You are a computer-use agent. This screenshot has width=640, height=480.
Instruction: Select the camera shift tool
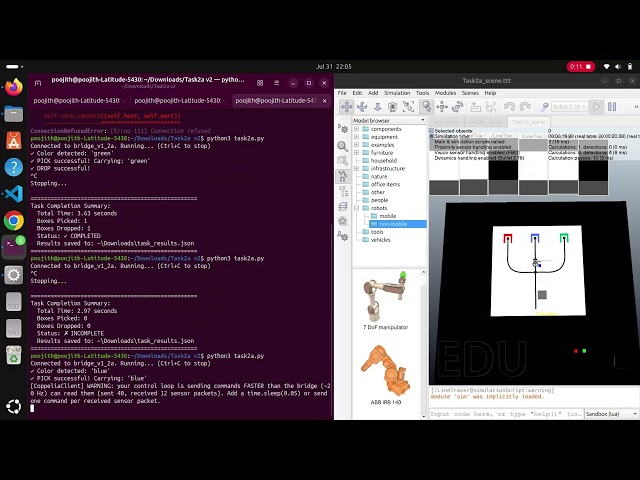pos(378,107)
